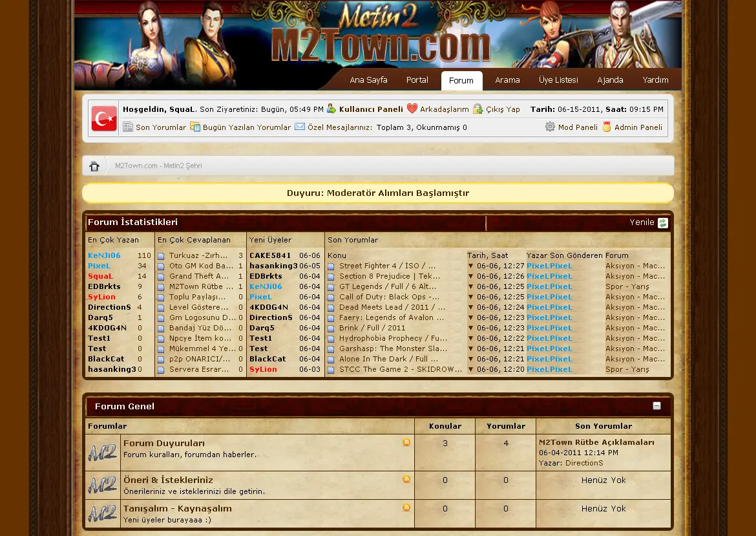The height and width of the screenshot is (536, 756).
Task: Click arrow next to 06-06, 12:26 post
Action: pyautogui.click(x=471, y=277)
